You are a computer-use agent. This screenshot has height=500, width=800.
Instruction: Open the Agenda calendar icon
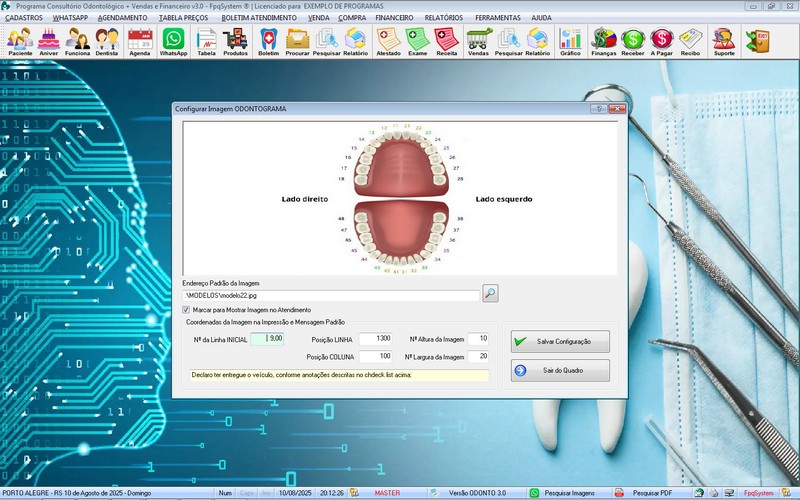[x=140, y=41]
